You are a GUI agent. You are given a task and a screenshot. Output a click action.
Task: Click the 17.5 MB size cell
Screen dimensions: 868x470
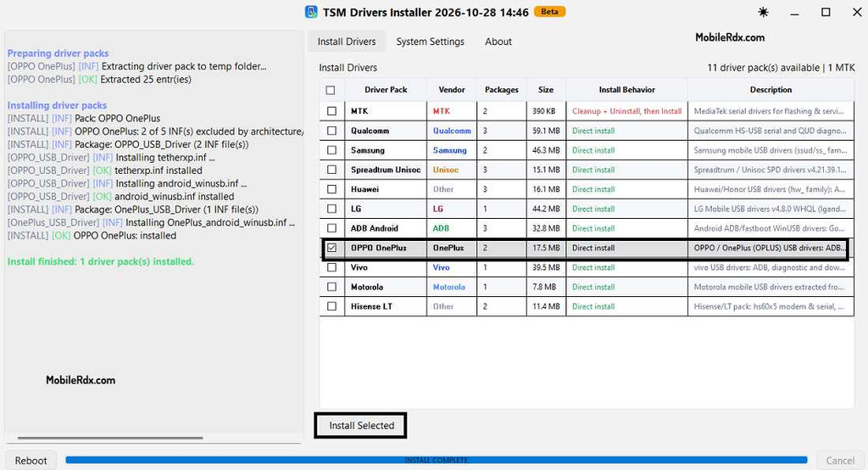[x=546, y=248]
